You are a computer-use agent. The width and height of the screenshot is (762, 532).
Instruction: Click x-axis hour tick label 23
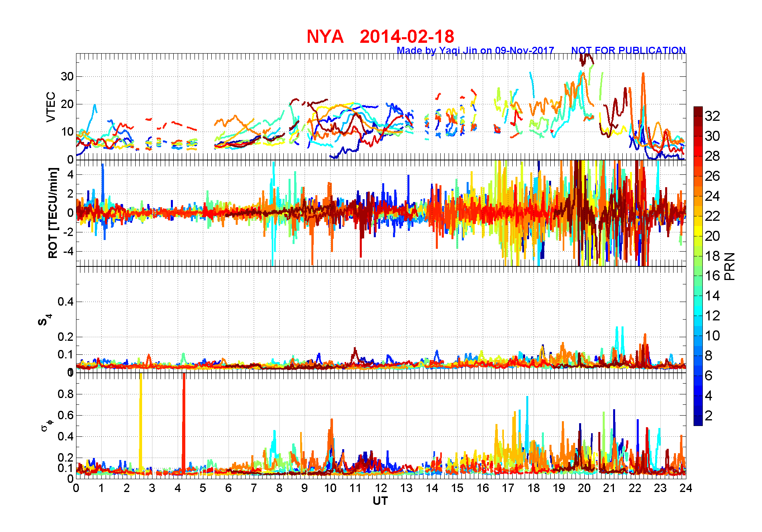(660, 488)
